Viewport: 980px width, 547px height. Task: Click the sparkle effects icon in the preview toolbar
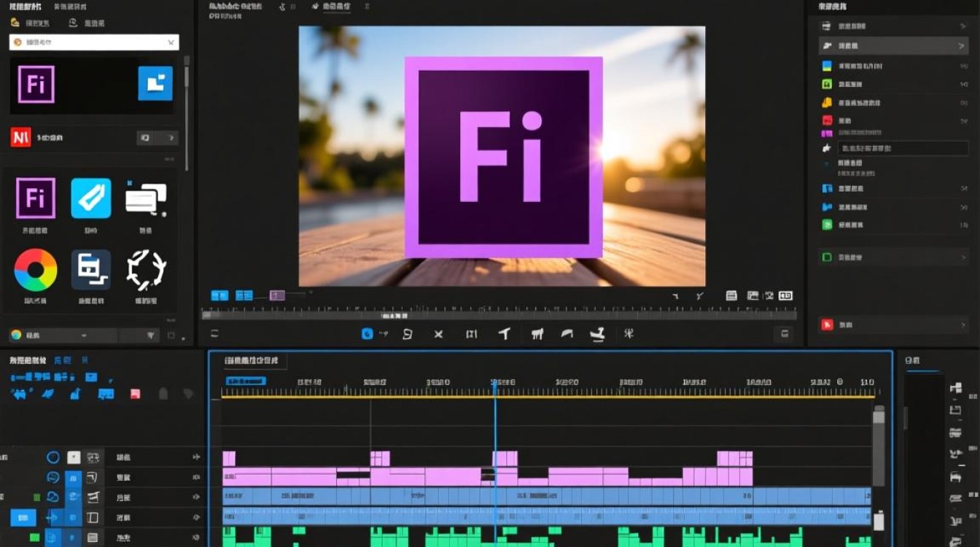(629, 334)
